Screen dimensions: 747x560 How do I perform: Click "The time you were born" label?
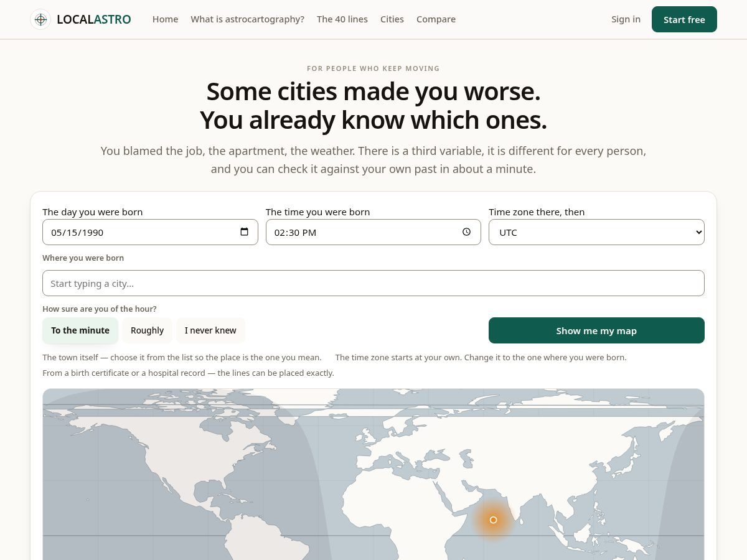pyautogui.click(x=317, y=212)
